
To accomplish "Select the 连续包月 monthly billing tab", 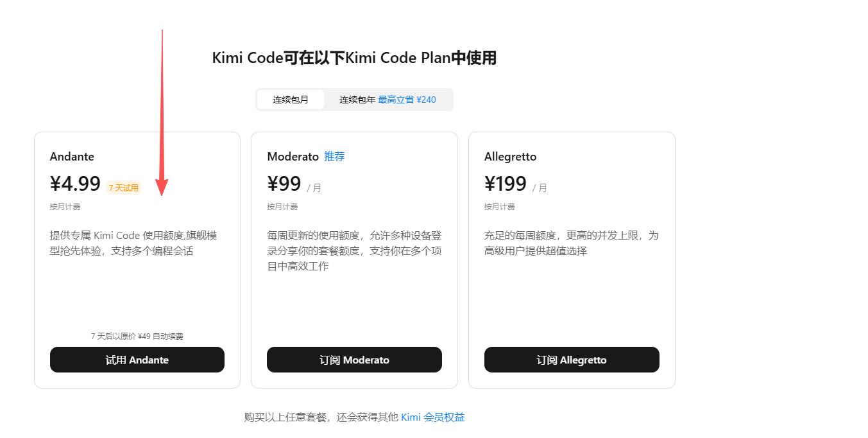I will click(291, 100).
